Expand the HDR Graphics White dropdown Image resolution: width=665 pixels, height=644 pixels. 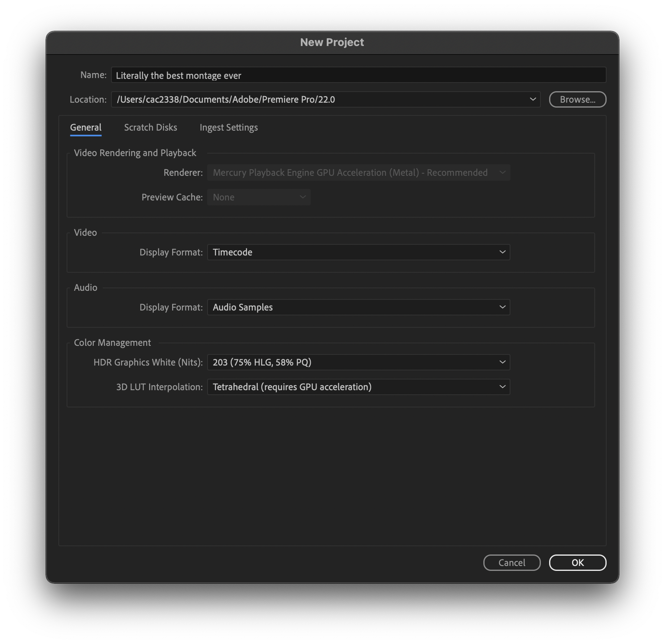click(358, 362)
